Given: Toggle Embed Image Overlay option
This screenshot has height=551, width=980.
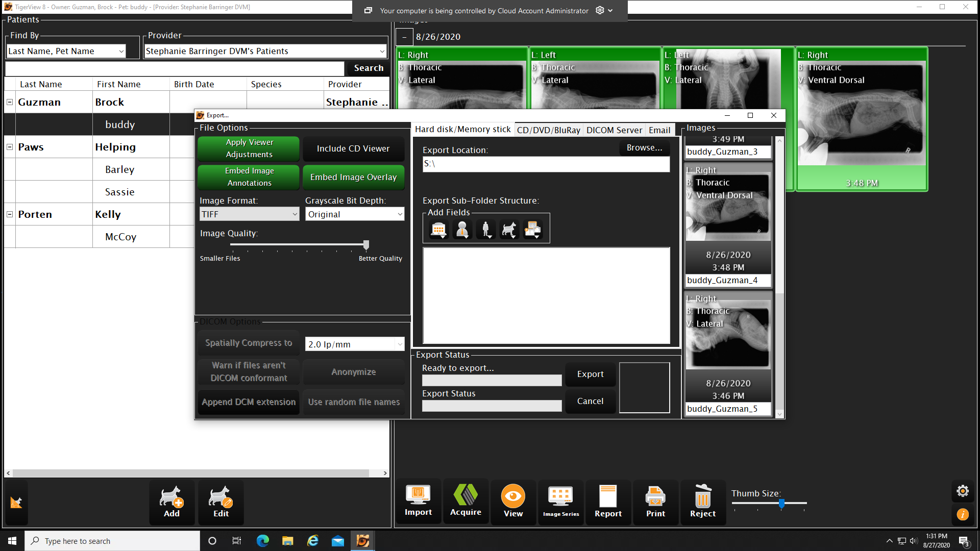Looking at the screenshot, I should tap(353, 177).
